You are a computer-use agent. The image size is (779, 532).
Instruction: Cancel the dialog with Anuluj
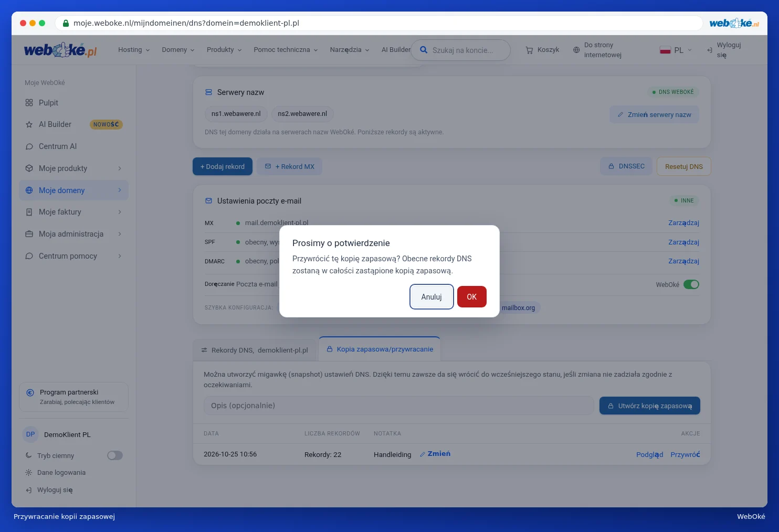coord(431,297)
